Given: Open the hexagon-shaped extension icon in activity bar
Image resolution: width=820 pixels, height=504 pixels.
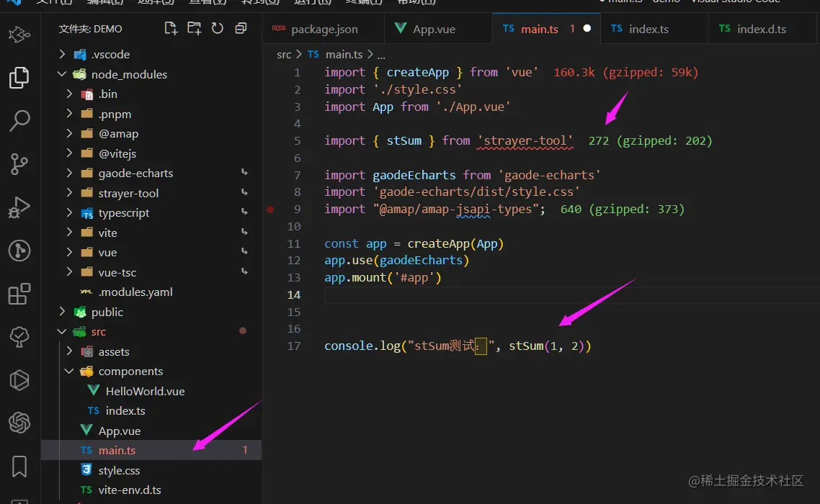Looking at the screenshot, I should pyautogui.click(x=19, y=380).
